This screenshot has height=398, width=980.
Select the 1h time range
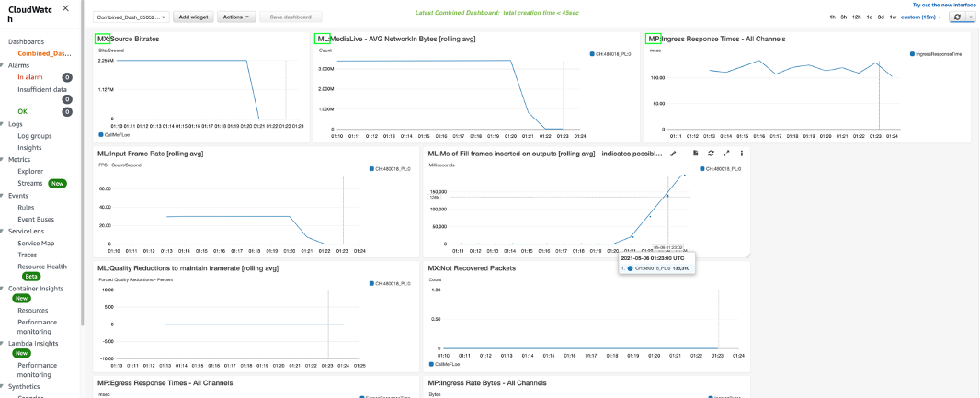[x=833, y=17]
